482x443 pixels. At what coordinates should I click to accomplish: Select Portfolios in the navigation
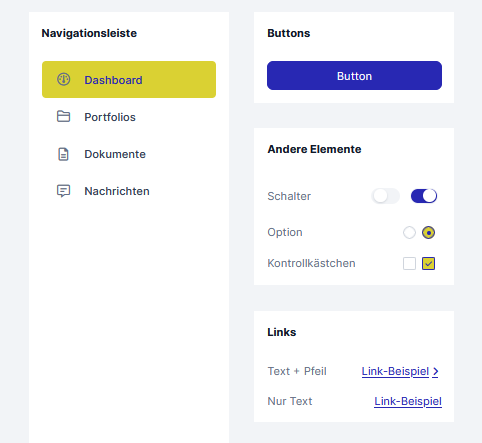[x=129, y=117]
